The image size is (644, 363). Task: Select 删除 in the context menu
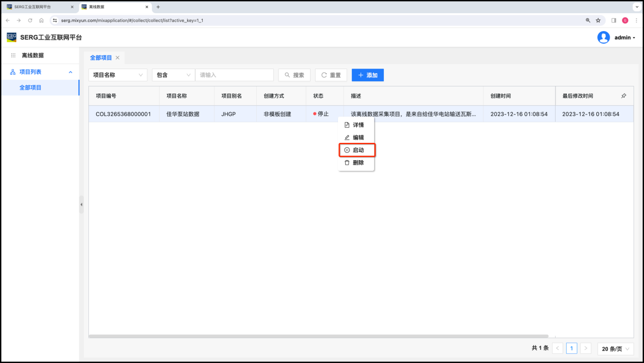pyautogui.click(x=358, y=163)
